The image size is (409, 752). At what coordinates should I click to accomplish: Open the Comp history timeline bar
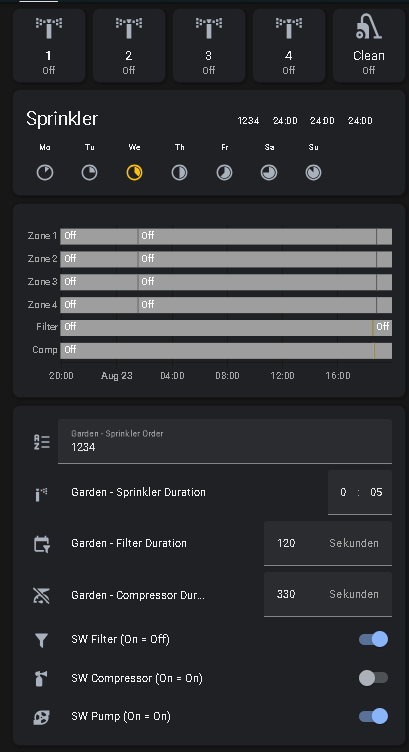coord(226,351)
